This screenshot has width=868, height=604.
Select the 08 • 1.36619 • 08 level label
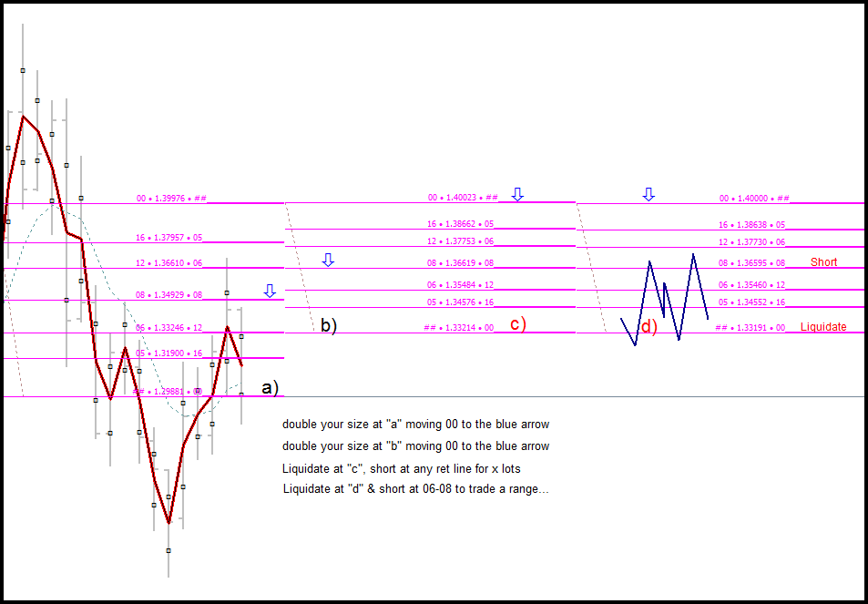(x=460, y=263)
